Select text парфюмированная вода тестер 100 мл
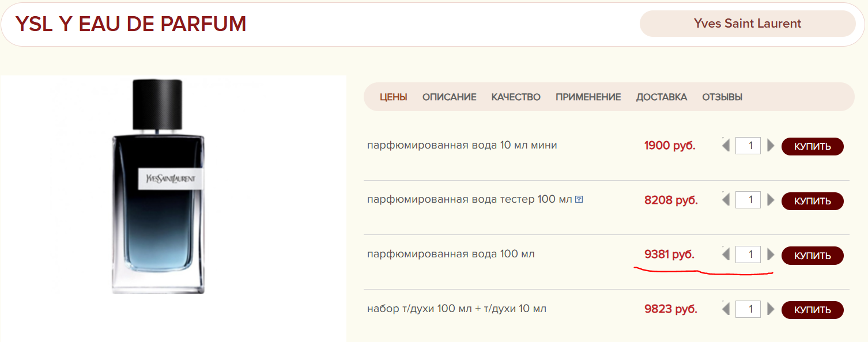Viewport: 868px width, 342px height. coord(470,200)
